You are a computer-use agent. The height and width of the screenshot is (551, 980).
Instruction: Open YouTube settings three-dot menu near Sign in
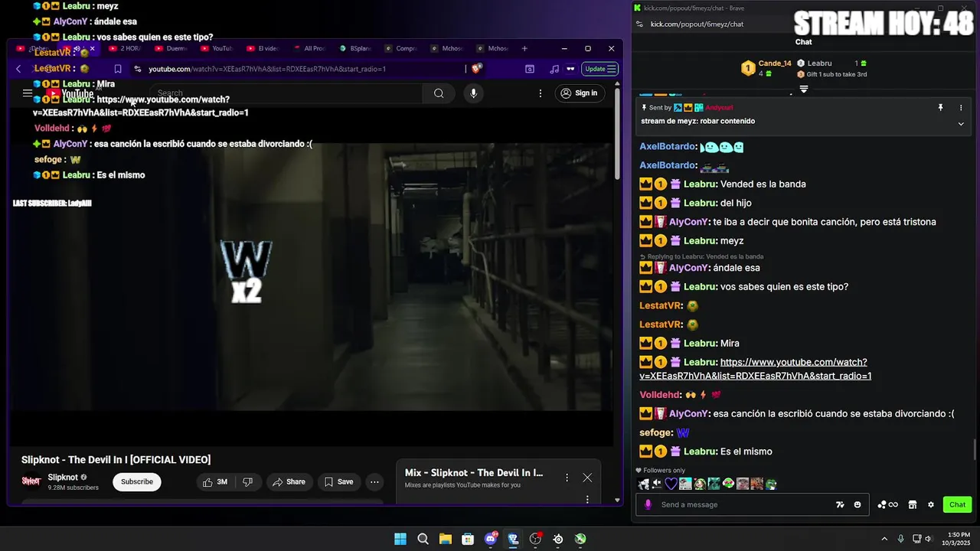541,93
